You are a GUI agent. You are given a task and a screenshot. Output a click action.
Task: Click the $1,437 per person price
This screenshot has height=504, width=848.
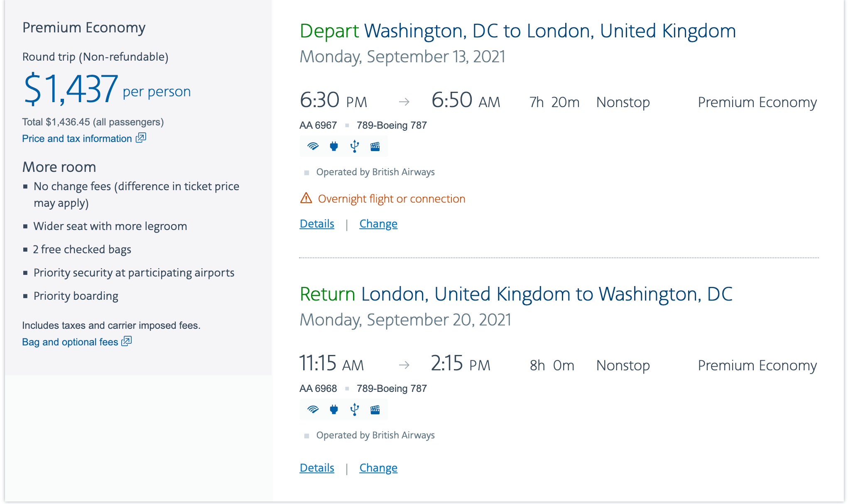[71, 88]
